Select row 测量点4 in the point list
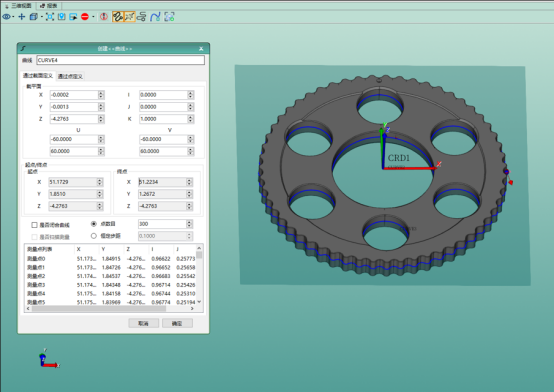The image size is (554, 392). coord(111,293)
